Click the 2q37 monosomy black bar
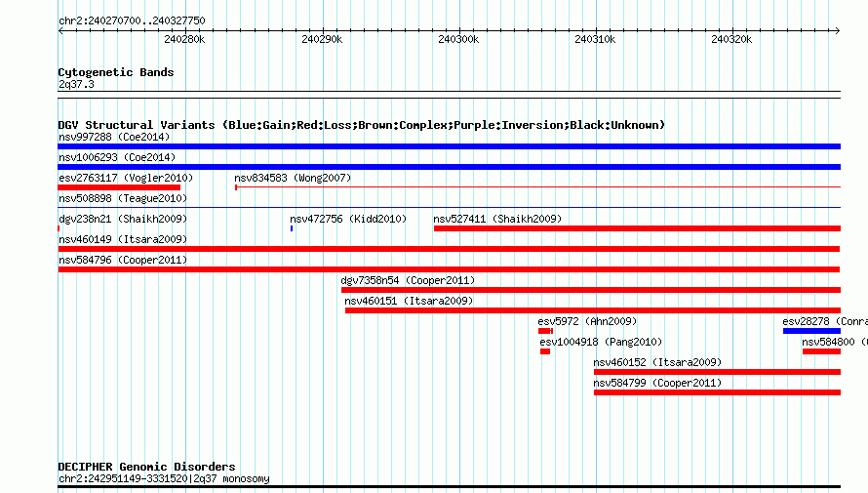 click(x=449, y=487)
